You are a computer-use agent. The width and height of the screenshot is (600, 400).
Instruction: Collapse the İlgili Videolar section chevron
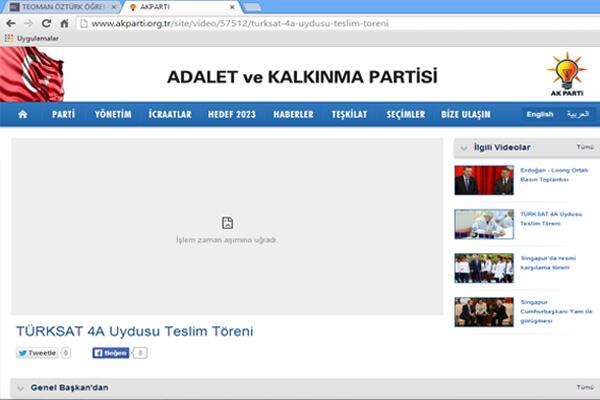point(464,148)
